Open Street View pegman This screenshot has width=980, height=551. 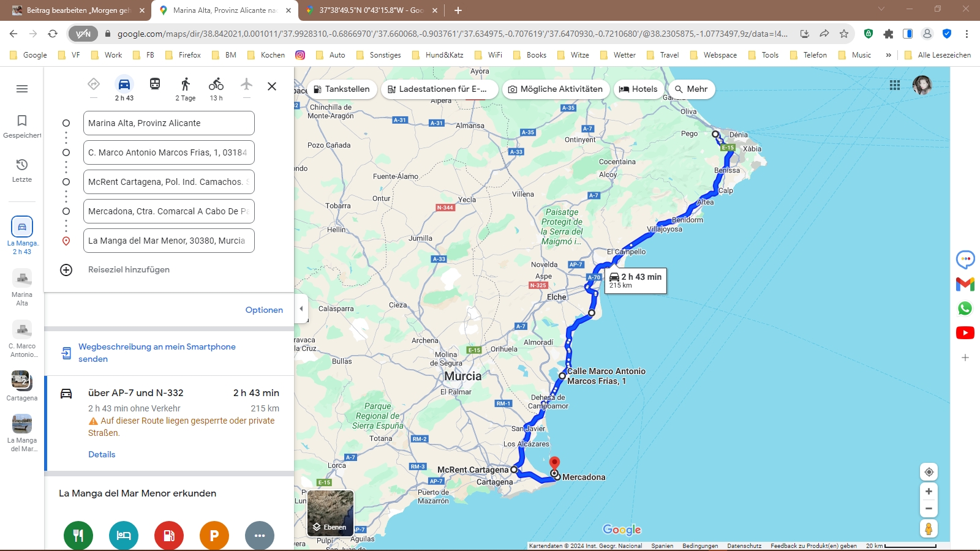tap(929, 528)
